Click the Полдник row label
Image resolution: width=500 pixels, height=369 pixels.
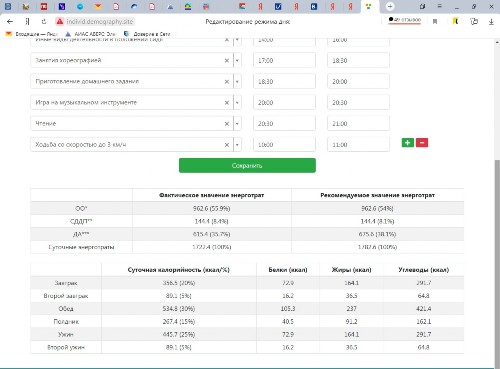pyautogui.click(x=66, y=322)
